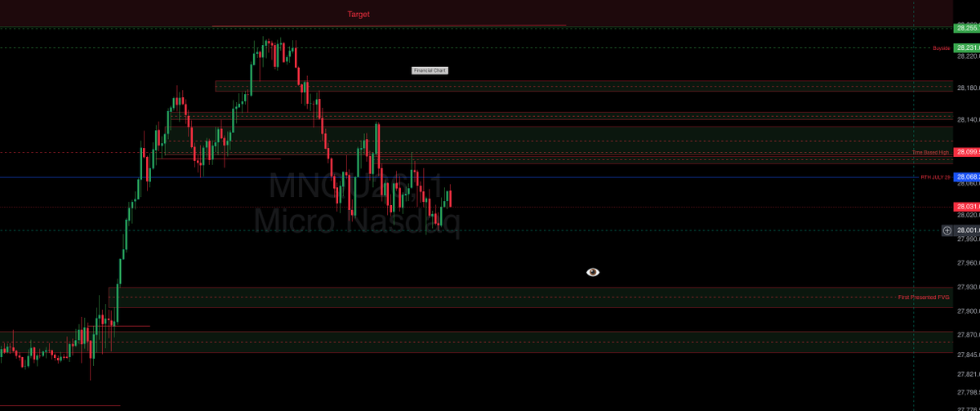Click the eye emoji on the chart
Screen dimensions: 980x411
[x=593, y=272]
